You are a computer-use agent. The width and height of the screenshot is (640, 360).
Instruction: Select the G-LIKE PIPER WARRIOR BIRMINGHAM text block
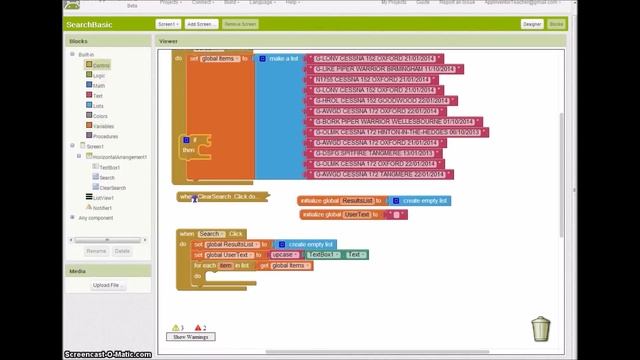(x=384, y=69)
